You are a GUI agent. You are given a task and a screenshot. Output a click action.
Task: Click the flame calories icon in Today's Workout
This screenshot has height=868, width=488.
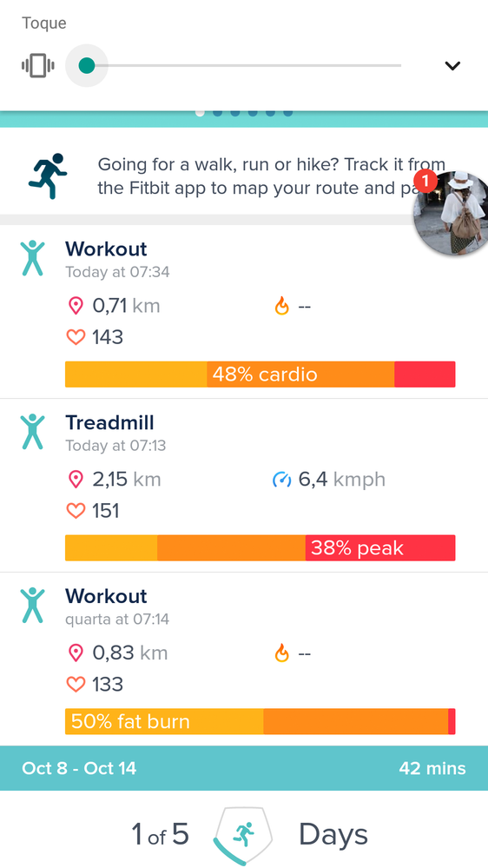click(282, 306)
